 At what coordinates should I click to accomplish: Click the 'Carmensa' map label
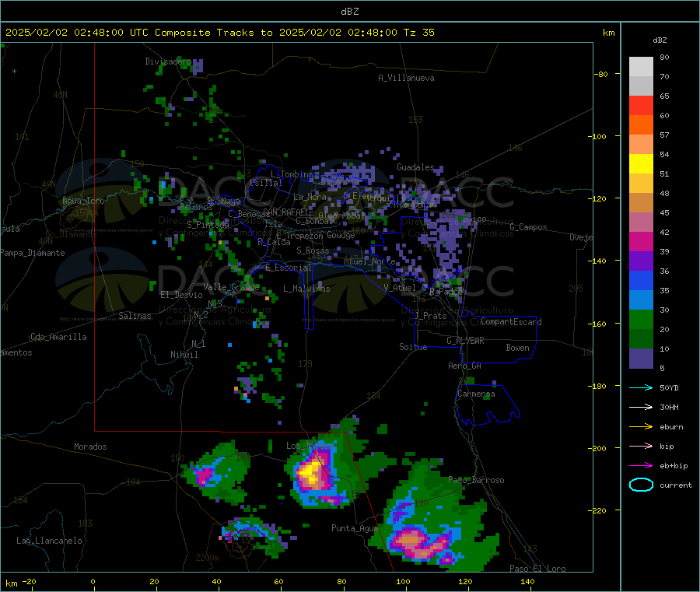(476, 394)
